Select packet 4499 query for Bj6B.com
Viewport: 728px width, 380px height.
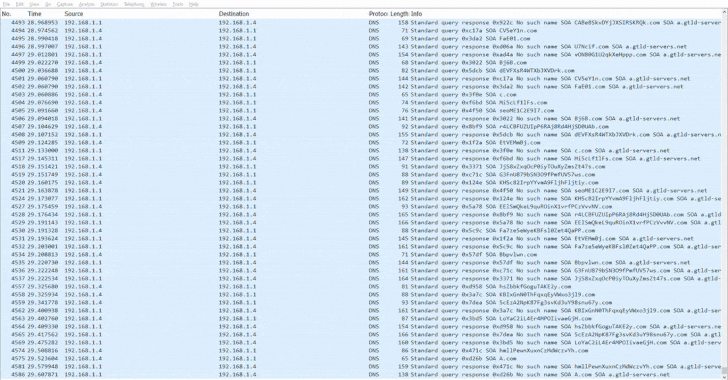coord(361,63)
